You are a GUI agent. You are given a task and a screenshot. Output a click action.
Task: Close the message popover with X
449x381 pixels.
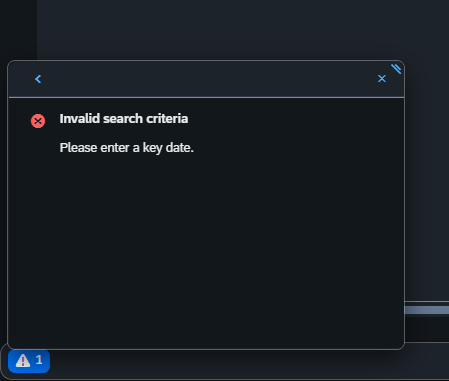click(x=382, y=79)
